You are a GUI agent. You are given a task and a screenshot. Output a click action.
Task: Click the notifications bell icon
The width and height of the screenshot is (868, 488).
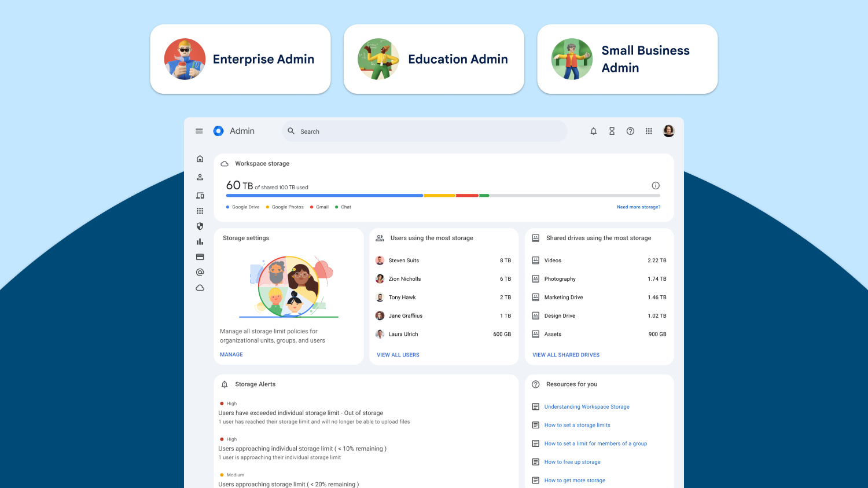coord(593,131)
